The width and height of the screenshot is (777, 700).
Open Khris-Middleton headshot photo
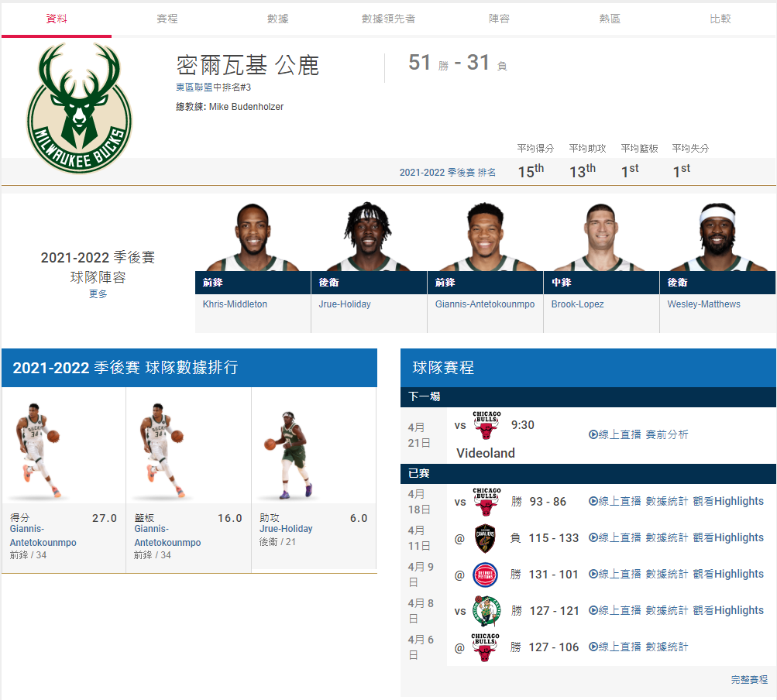click(x=253, y=237)
